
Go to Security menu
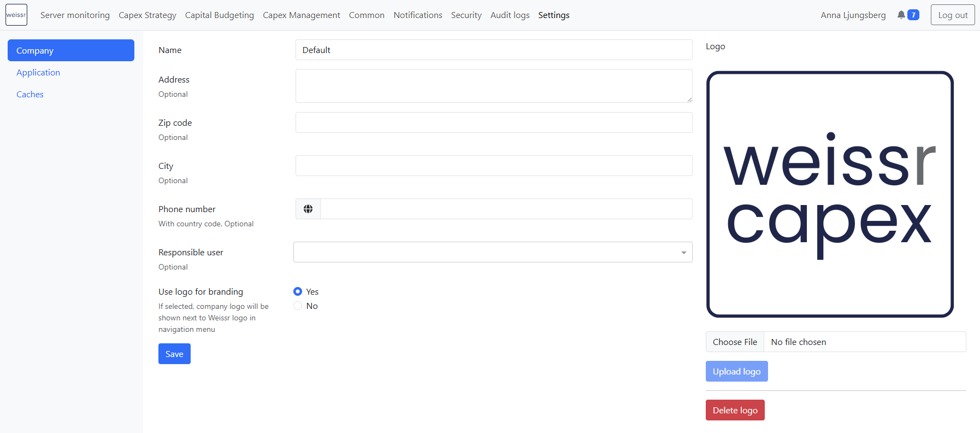point(467,15)
